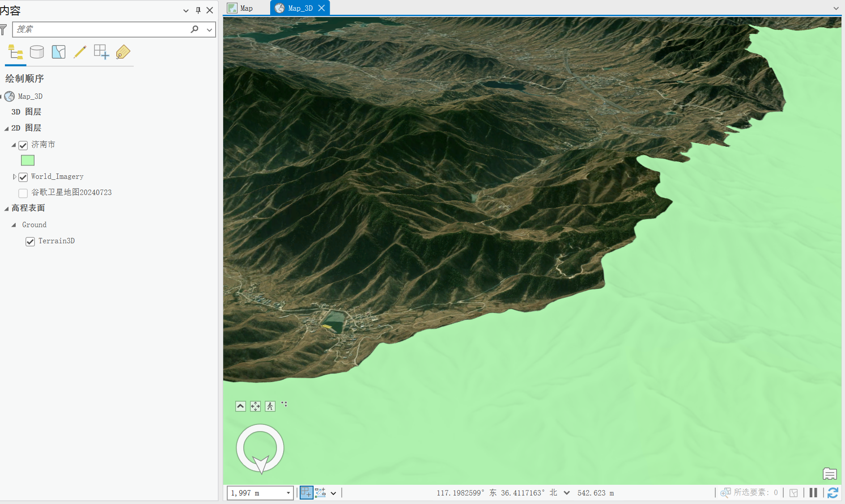The width and height of the screenshot is (845, 504).
Task: Select the 高程表面 heading text
Action: point(28,208)
